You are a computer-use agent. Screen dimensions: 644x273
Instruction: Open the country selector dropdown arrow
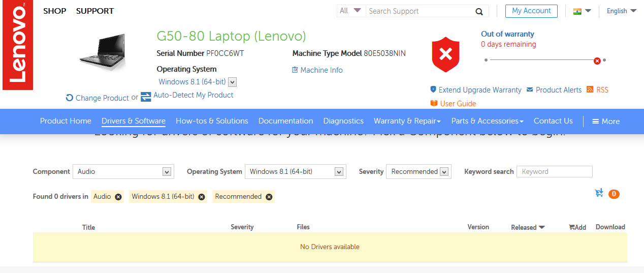(x=588, y=11)
